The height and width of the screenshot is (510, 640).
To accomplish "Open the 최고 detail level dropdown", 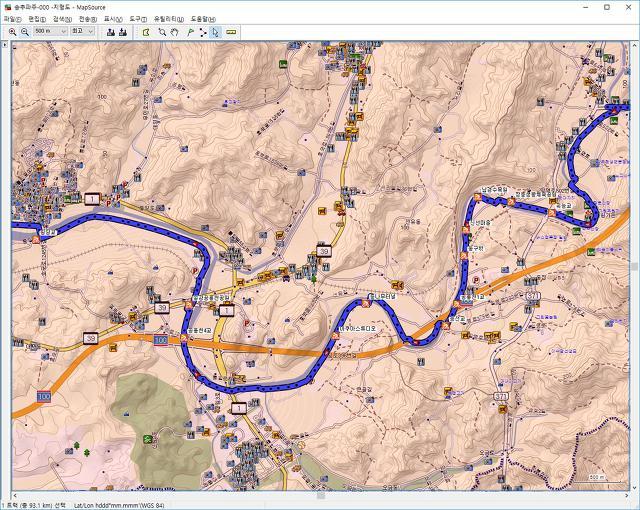I will (x=83, y=31).
